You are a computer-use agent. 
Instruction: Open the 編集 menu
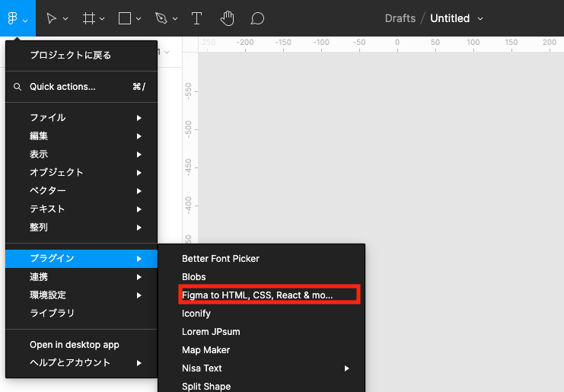(81, 136)
